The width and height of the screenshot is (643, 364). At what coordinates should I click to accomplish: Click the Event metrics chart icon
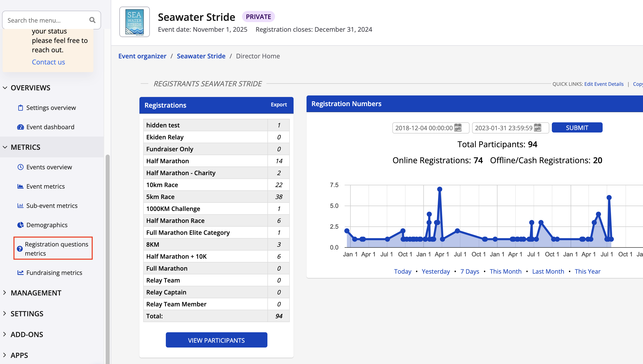20,186
